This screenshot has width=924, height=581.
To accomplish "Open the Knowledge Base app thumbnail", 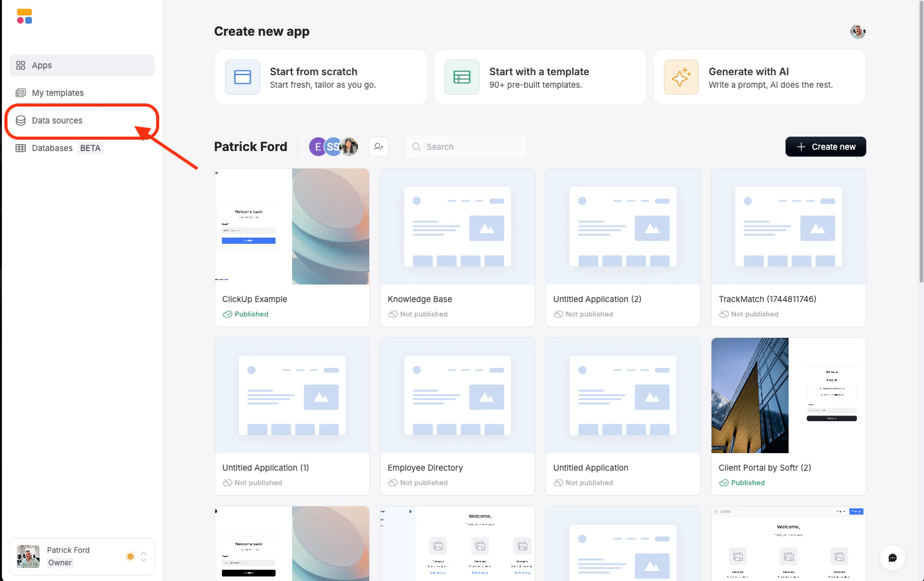I will pos(458,226).
